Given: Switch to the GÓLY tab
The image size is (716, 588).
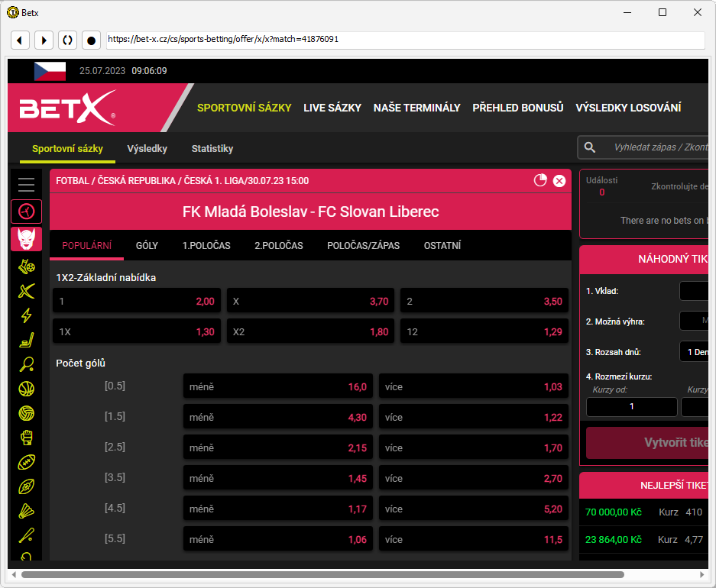Looking at the screenshot, I should (x=147, y=245).
